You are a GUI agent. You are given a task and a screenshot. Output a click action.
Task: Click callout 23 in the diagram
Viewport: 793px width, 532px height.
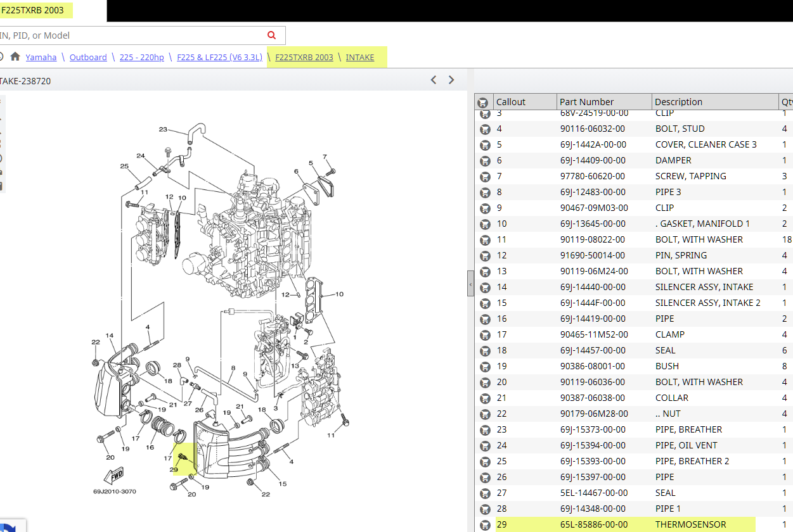[x=163, y=129]
